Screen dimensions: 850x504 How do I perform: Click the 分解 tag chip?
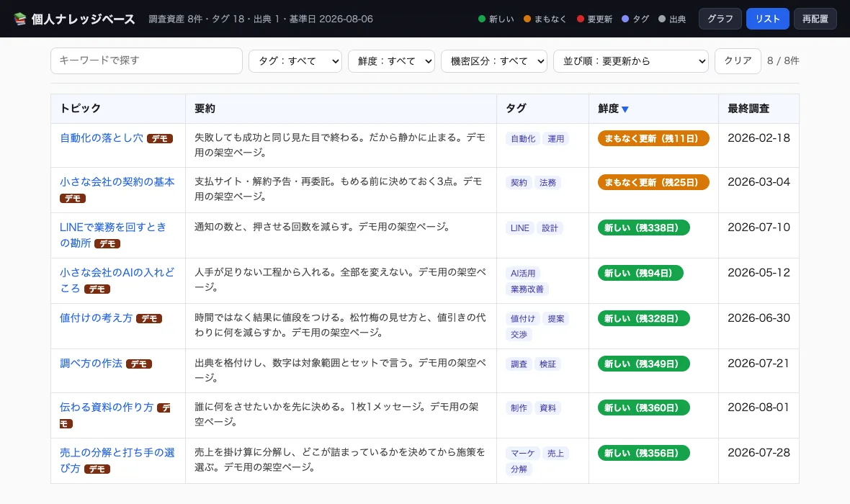(519, 469)
